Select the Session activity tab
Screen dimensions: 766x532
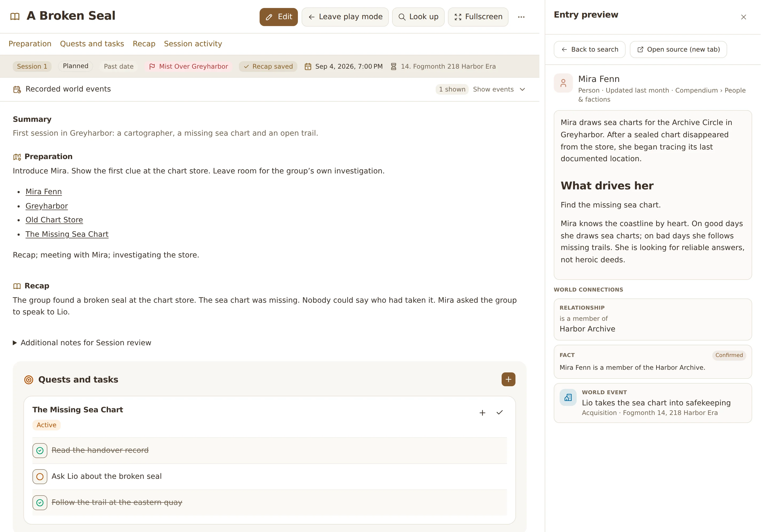(x=193, y=44)
